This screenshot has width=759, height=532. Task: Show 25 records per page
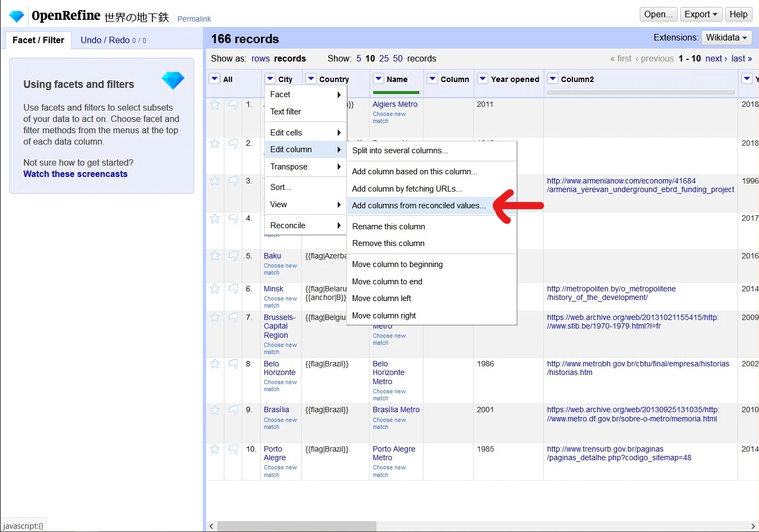coord(384,58)
